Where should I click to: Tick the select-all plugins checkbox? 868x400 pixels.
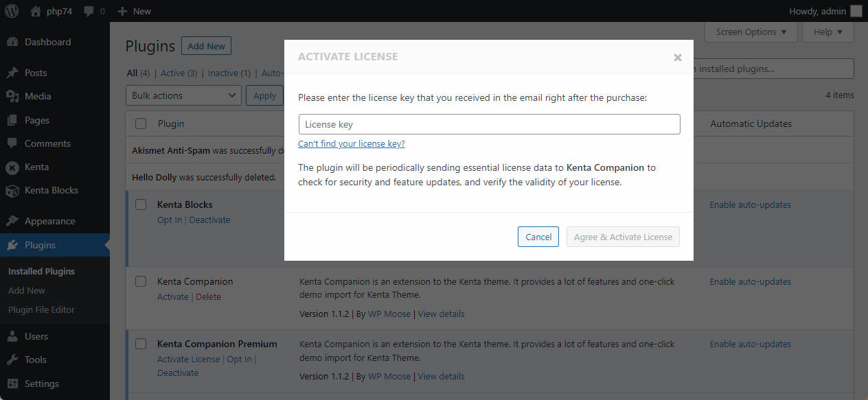click(x=141, y=123)
